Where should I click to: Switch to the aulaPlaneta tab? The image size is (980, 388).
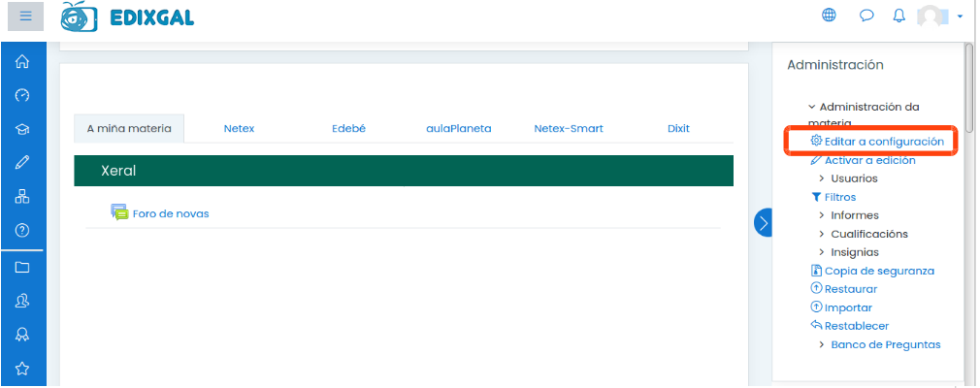[x=458, y=128]
